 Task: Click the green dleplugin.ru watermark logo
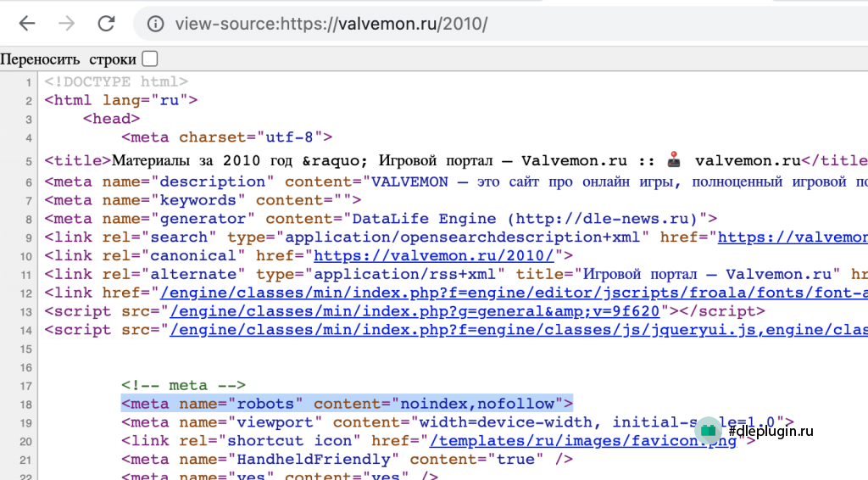click(708, 431)
